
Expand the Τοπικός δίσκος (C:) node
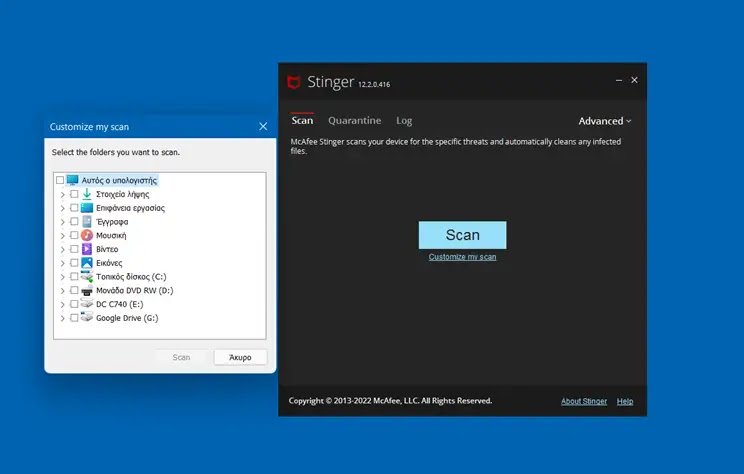62,277
